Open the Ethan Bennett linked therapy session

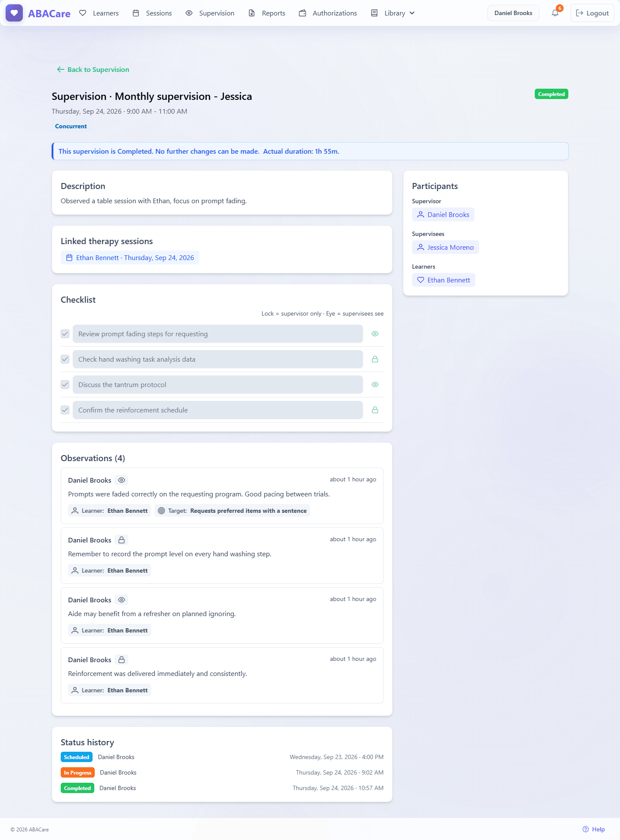coord(130,257)
